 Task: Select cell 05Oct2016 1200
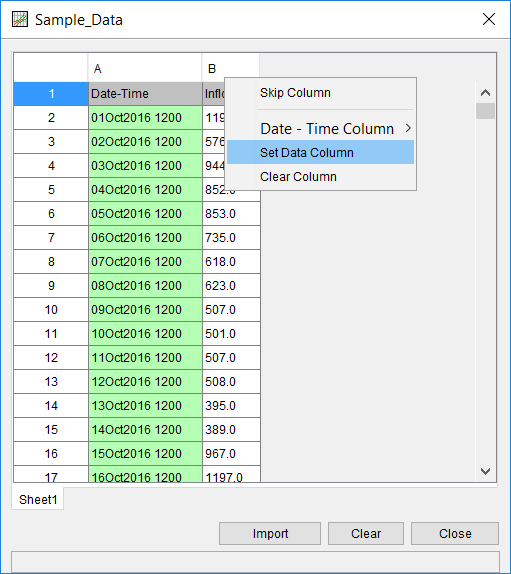(145, 213)
